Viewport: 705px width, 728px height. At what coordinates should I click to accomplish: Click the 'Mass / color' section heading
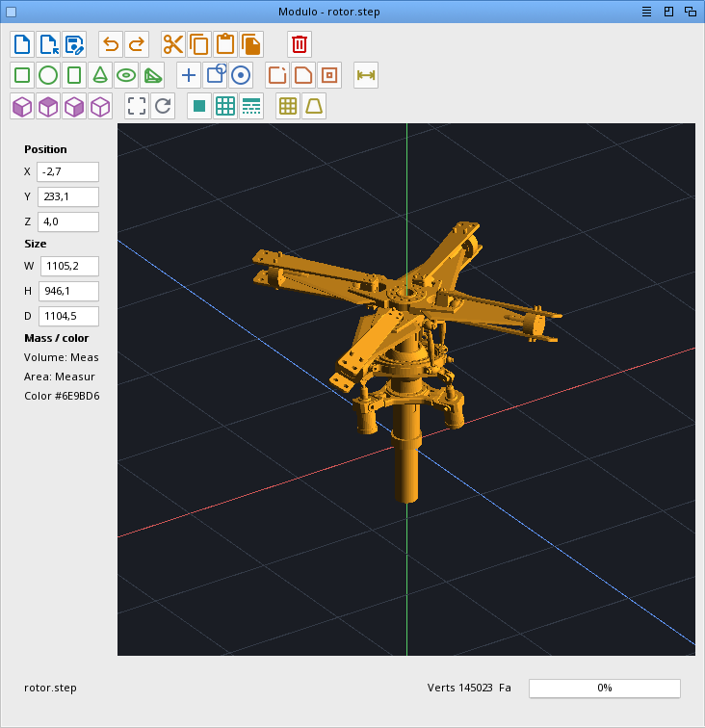(x=57, y=338)
